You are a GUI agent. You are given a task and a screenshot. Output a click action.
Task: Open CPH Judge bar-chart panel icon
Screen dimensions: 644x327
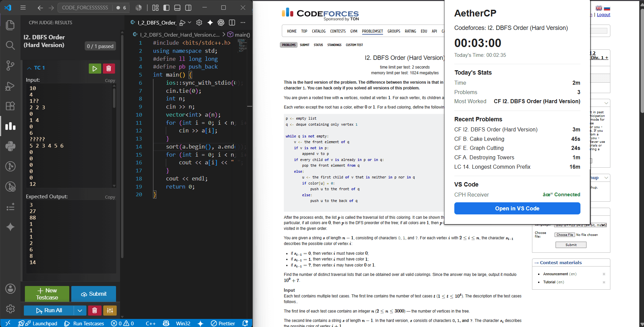pos(10,126)
